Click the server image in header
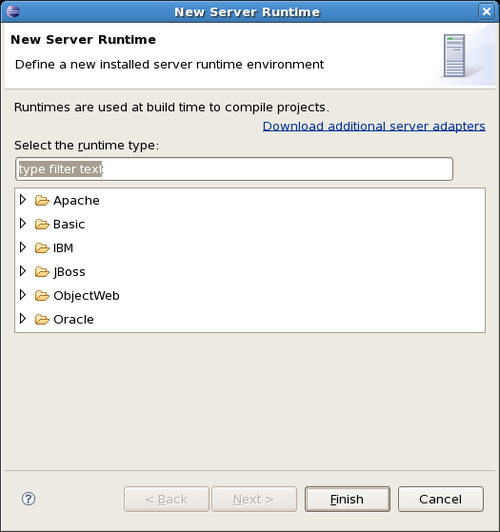Screen dimensions: 500x532 click(x=454, y=56)
